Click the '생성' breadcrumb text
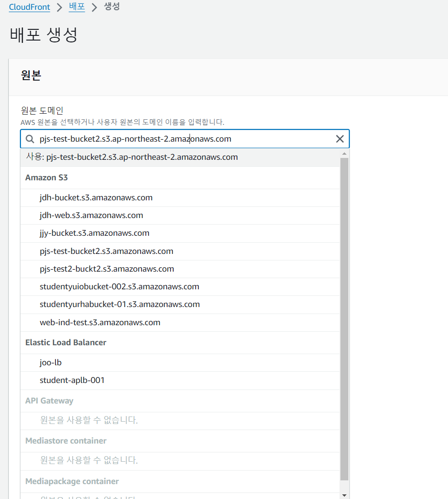This screenshot has height=499, width=448. point(112,7)
